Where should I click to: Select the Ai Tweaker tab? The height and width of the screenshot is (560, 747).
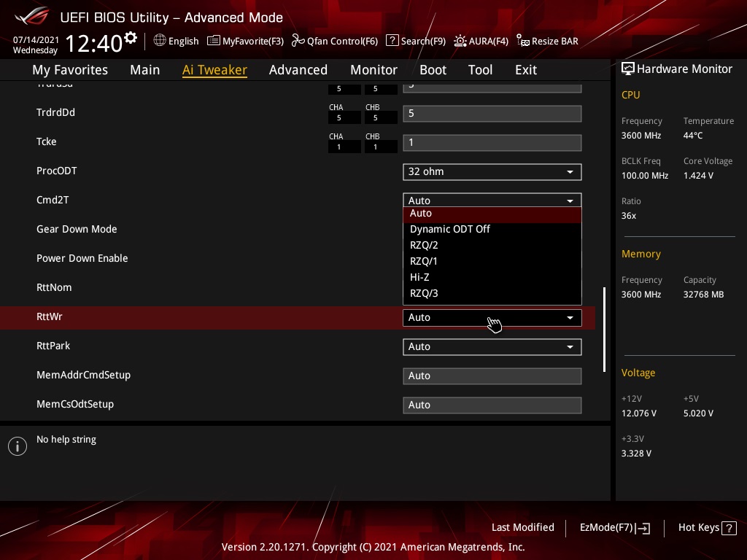214,69
